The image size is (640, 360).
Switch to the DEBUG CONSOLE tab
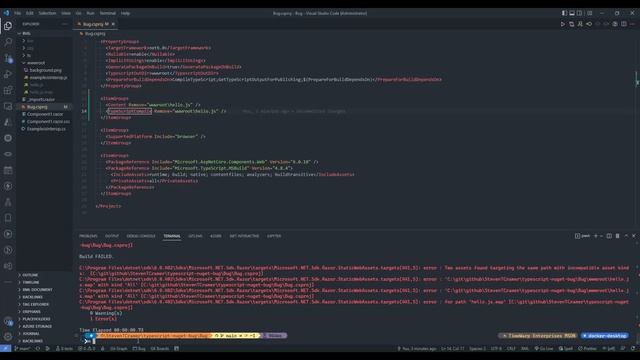141,236
